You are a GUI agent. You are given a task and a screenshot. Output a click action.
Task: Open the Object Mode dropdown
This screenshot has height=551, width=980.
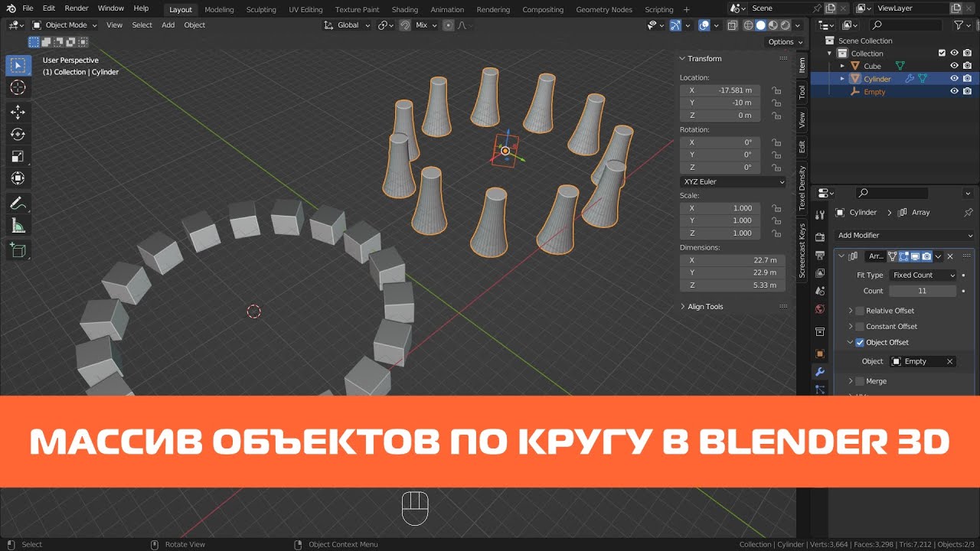coord(64,25)
